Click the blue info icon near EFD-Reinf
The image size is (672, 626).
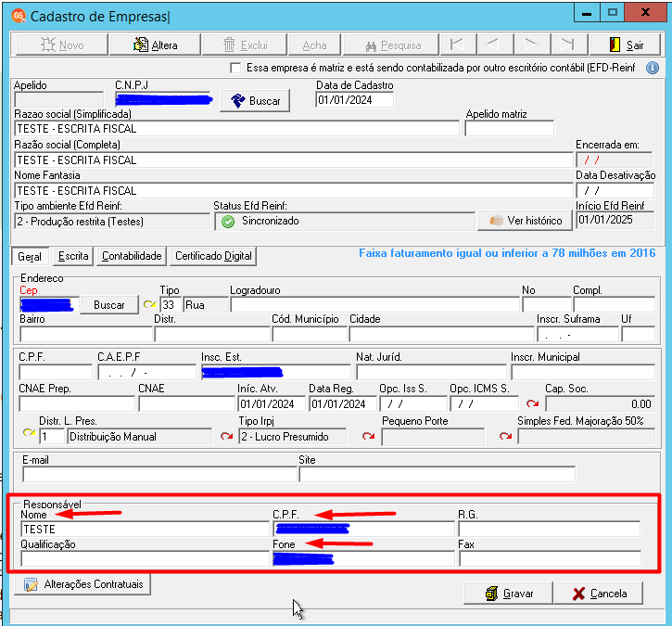point(653,68)
